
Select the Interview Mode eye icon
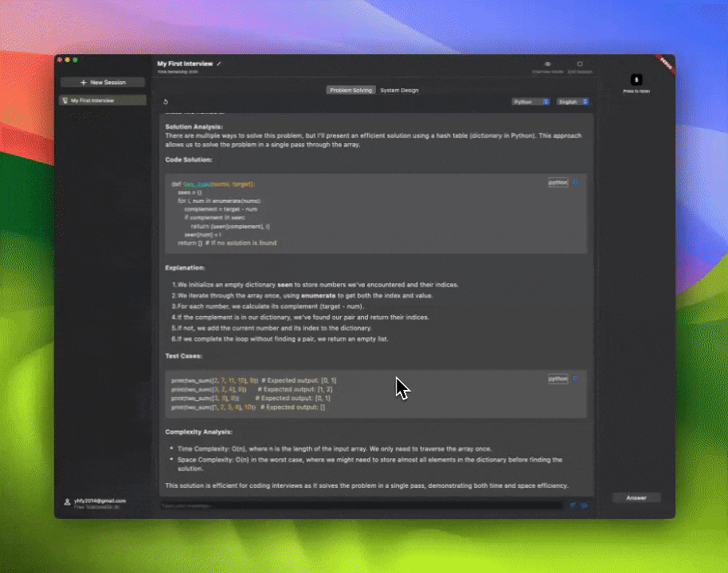546,64
